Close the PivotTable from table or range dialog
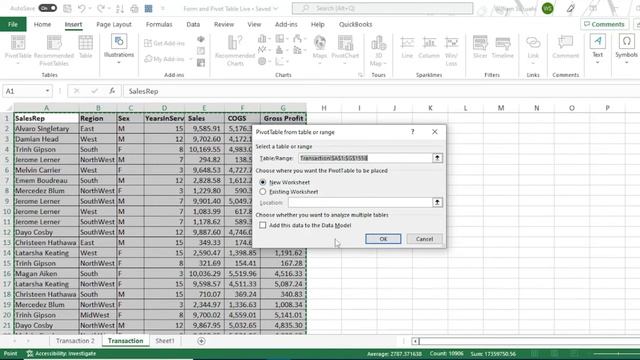The image size is (640, 360). tap(435, 132)
